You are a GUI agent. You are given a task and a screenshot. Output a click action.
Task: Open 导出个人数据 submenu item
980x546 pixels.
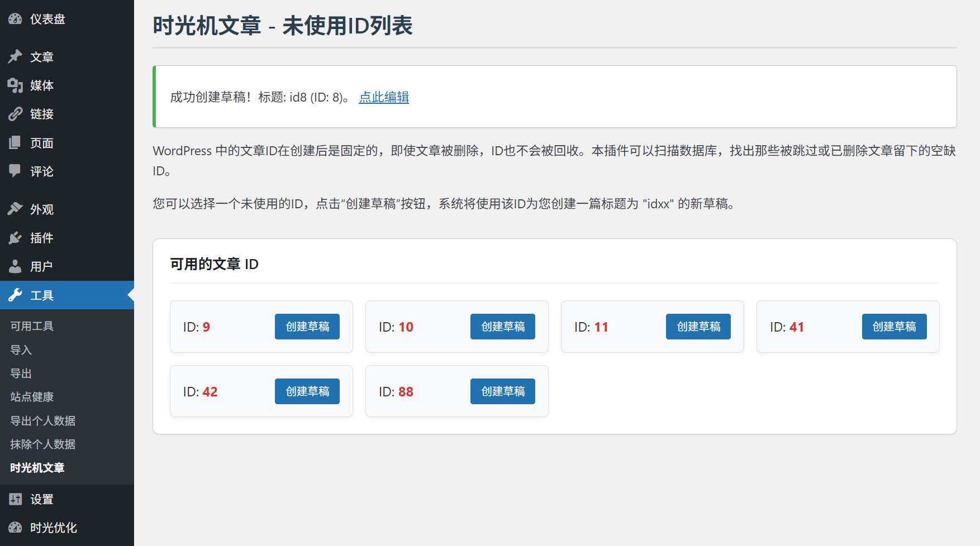(43, 421)
